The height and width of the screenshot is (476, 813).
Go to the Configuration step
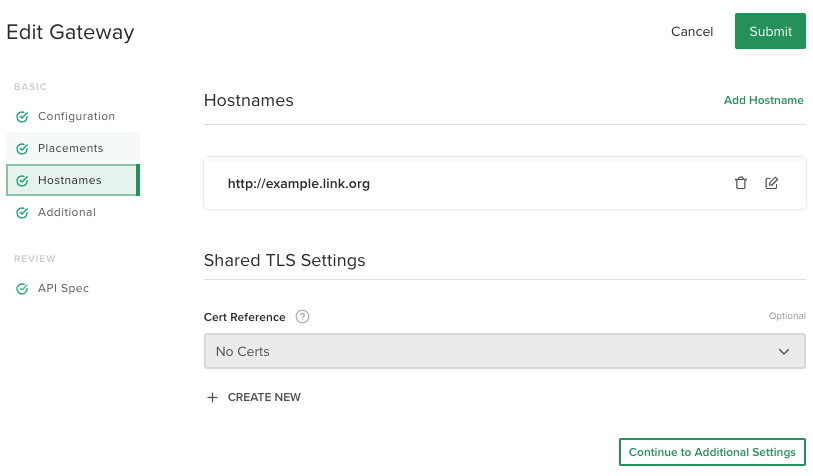point(73,116)
